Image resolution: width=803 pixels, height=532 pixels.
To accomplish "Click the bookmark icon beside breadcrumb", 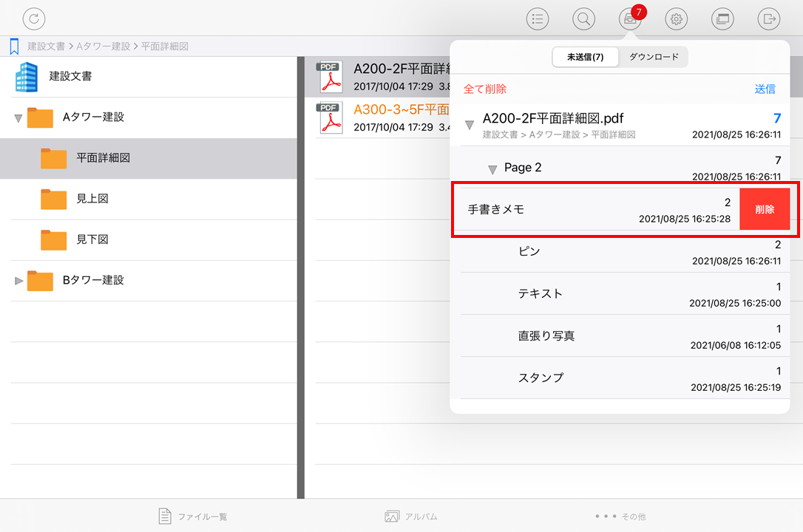I will [14, 47].
